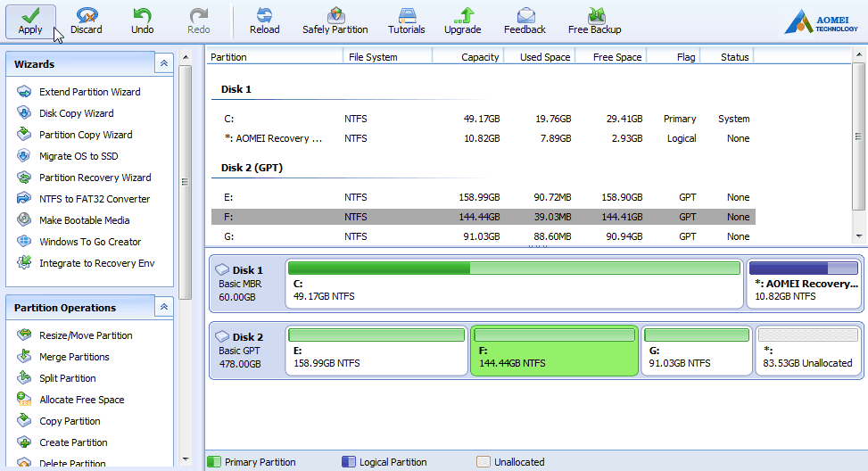
Task: Click the Undo arrow icon
Action: tap(142, 15)
